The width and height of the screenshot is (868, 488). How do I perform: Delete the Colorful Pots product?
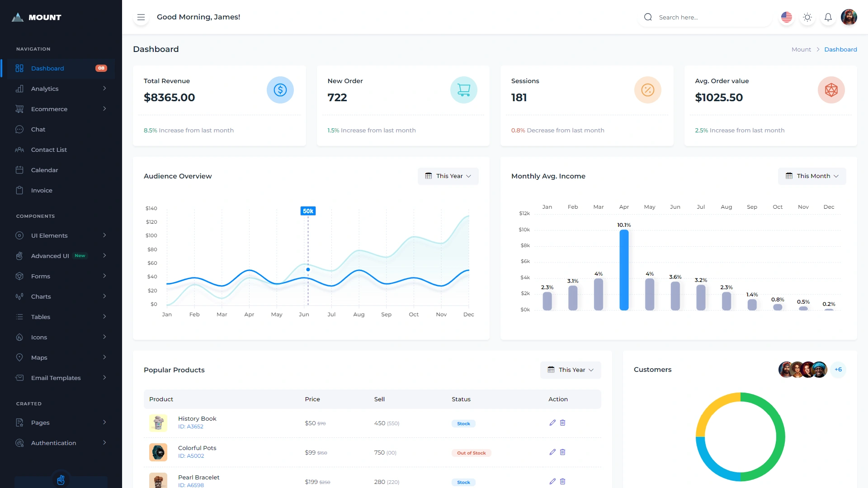click(563, 452)
